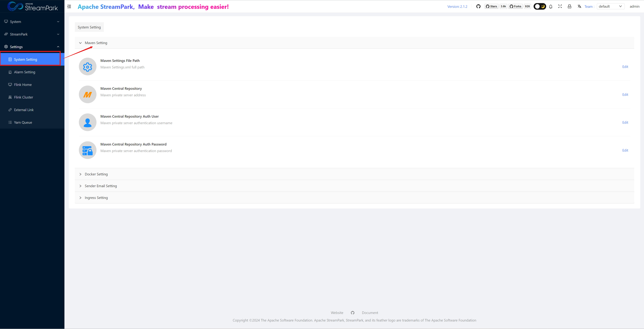Edit the Maven Settings File Path
The height and width of the screenshot is (329, 644).
pos(625,67)
